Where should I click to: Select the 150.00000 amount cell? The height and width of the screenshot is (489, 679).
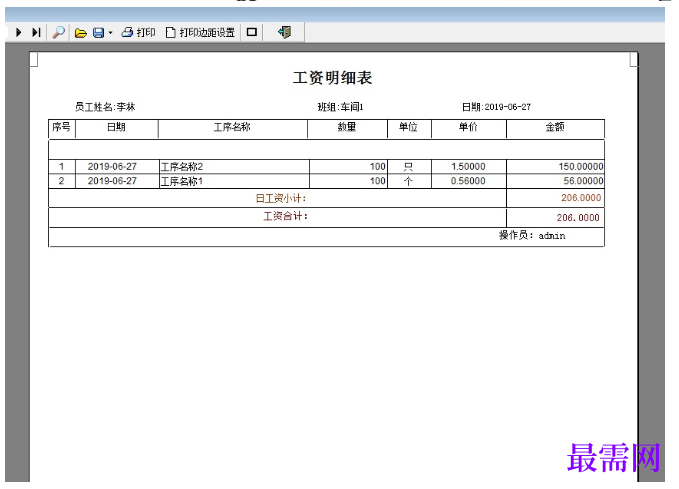[x=555, y=167]
